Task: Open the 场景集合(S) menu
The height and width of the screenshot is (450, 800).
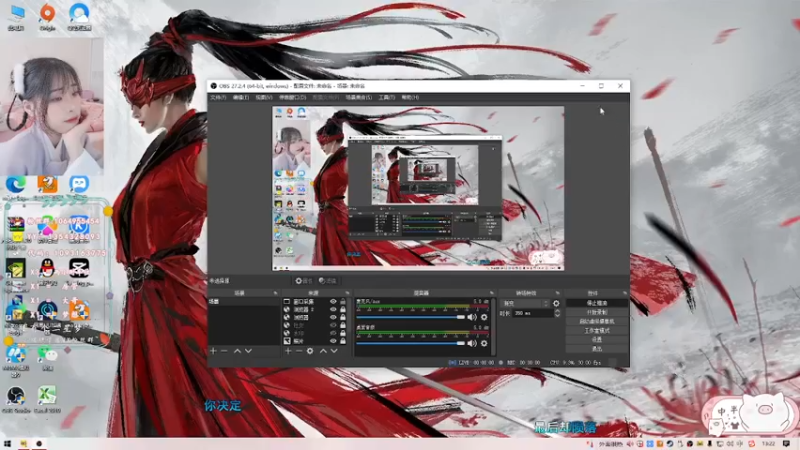Action: point(359,97)
